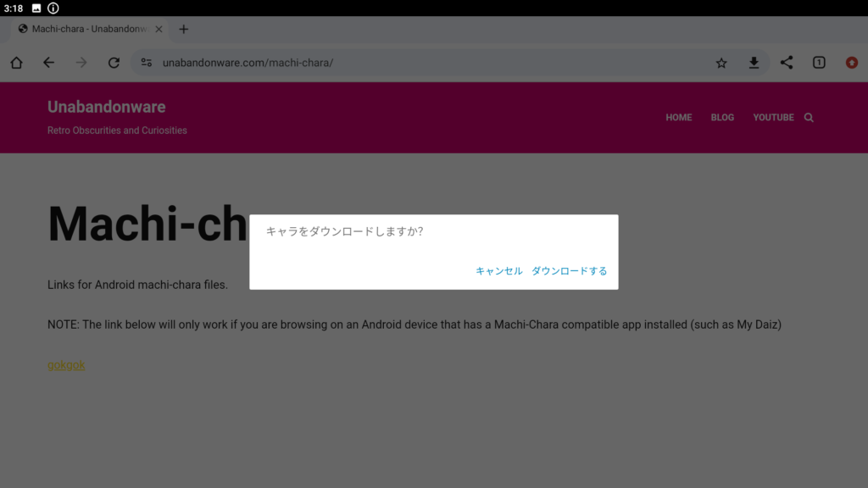Open the YOUTUBE menu item
Screen dimensions: 868x488
tap(773, 118)
